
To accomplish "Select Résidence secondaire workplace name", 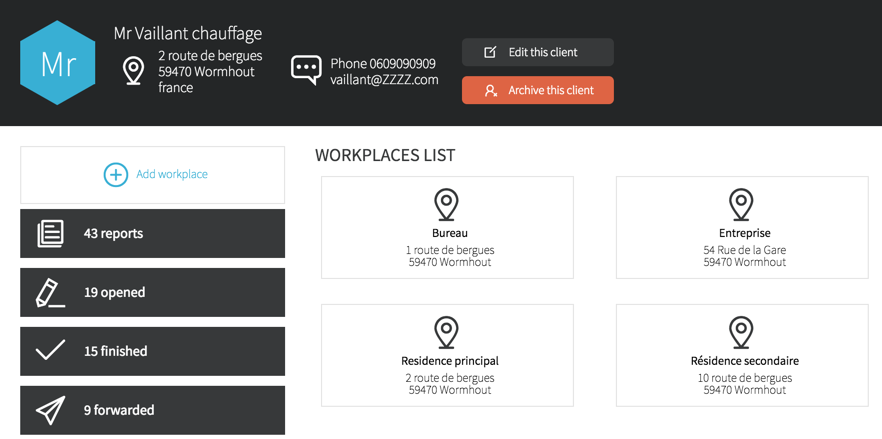I will [745, 361].
